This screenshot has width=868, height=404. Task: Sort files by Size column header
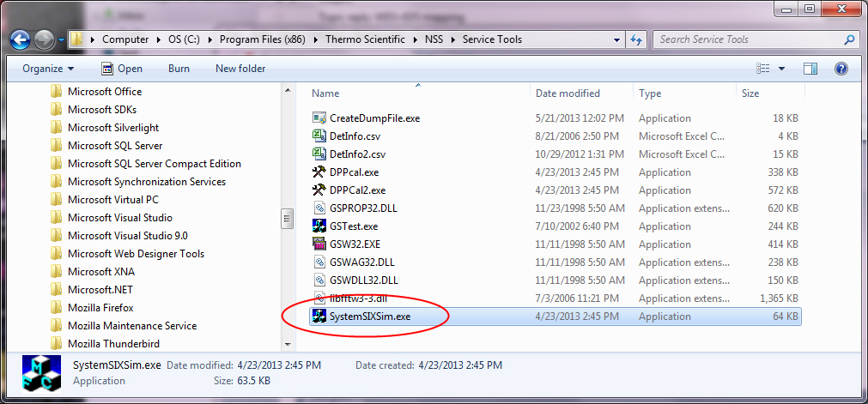pyautogui.click(x=750, y=93)
